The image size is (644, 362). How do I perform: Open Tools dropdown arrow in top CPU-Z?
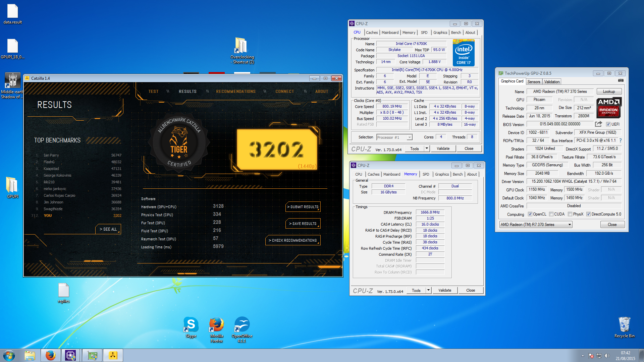pos(427,148)
